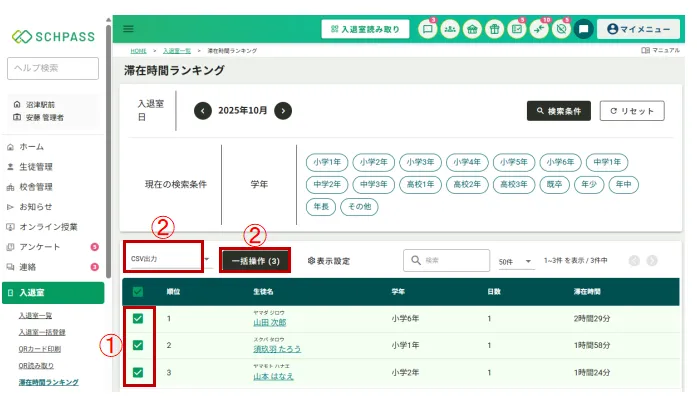Go to next month with right arrow
The height and width of the screenshot is (408, 697).
point(284,111)
